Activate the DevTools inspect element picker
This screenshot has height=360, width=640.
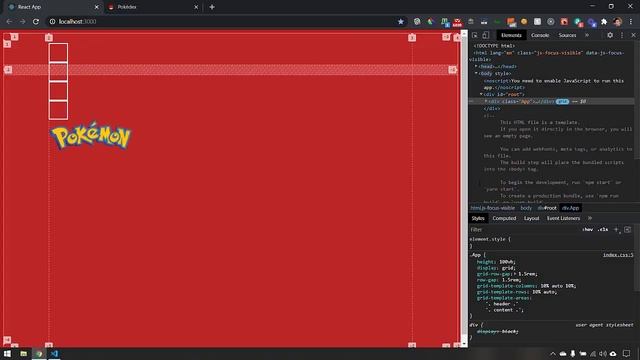pyautogui.click(x=475, y=36)
